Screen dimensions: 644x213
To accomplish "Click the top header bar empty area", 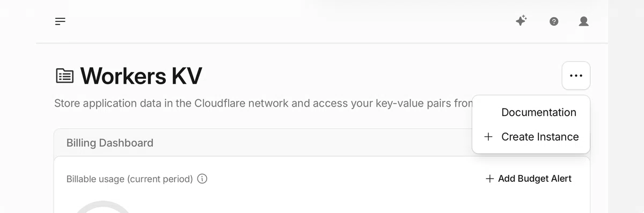I will (290, 21).
